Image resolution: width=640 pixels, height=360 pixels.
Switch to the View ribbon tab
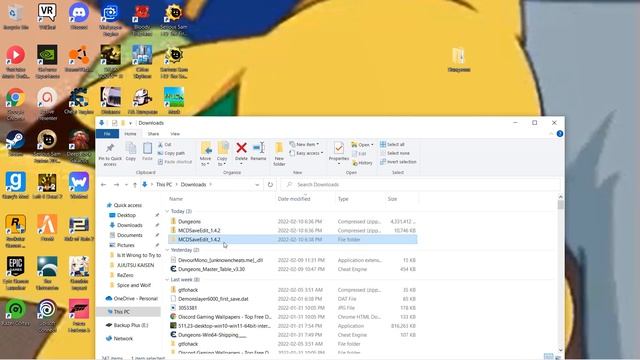tap(175, 133)
